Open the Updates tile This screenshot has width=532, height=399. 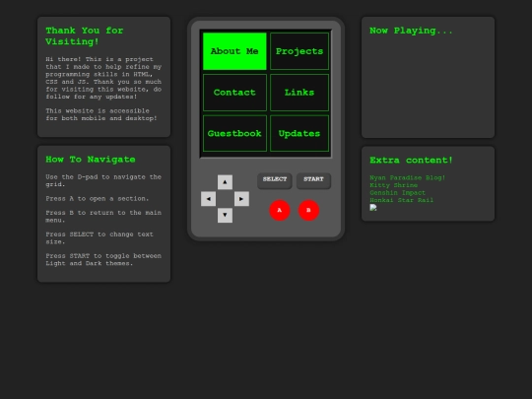(299, 133)
